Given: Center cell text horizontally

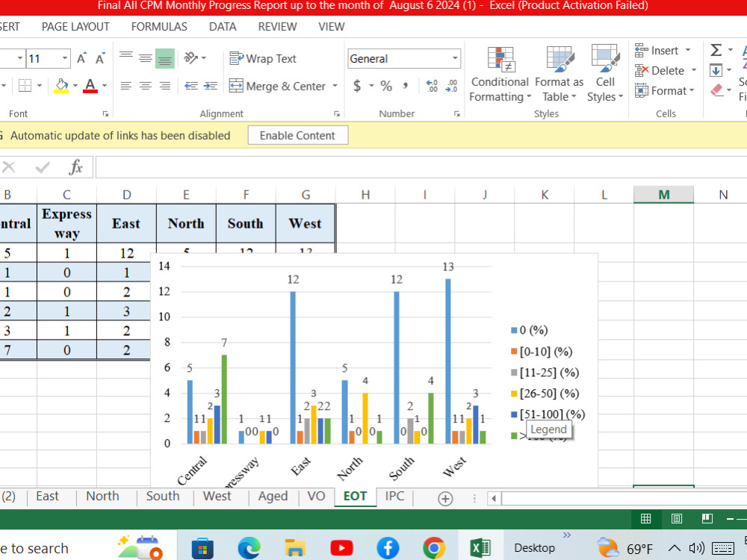Looking at the screenshot, I should (146, 86).
